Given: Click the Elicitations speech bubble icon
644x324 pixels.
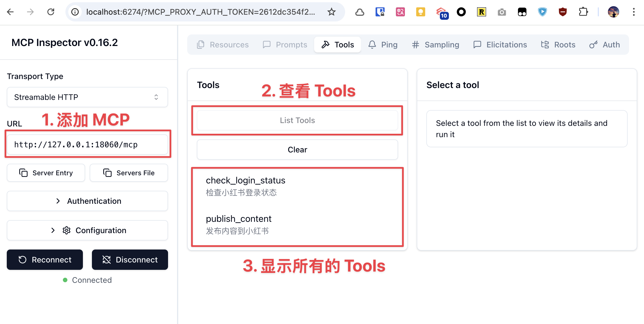Looking at the screenshot, I should (477, 44).
